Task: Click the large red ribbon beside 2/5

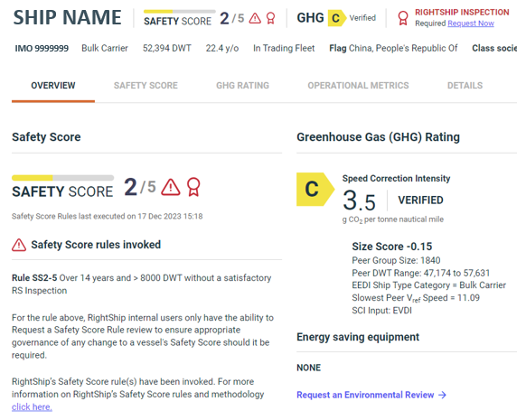Action: [193, 187]
